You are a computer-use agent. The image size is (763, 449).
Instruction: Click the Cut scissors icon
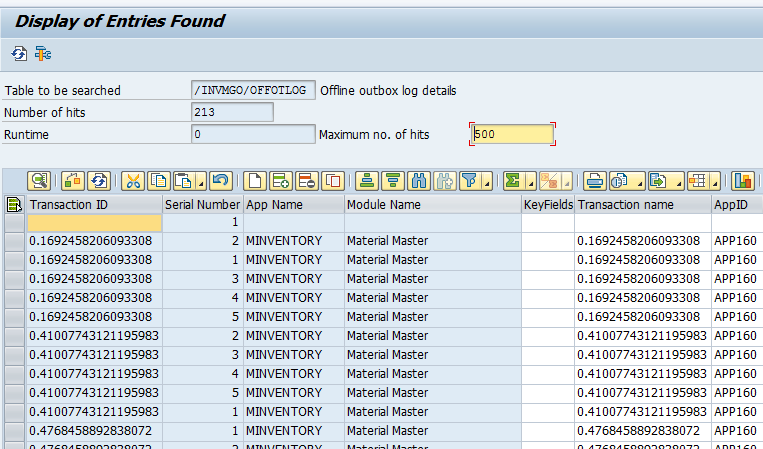tap(132, 181)
